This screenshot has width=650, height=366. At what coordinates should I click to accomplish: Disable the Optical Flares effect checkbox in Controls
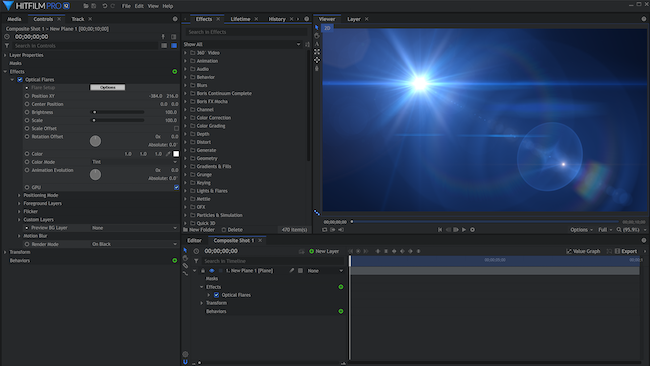[x=20, y=80]
